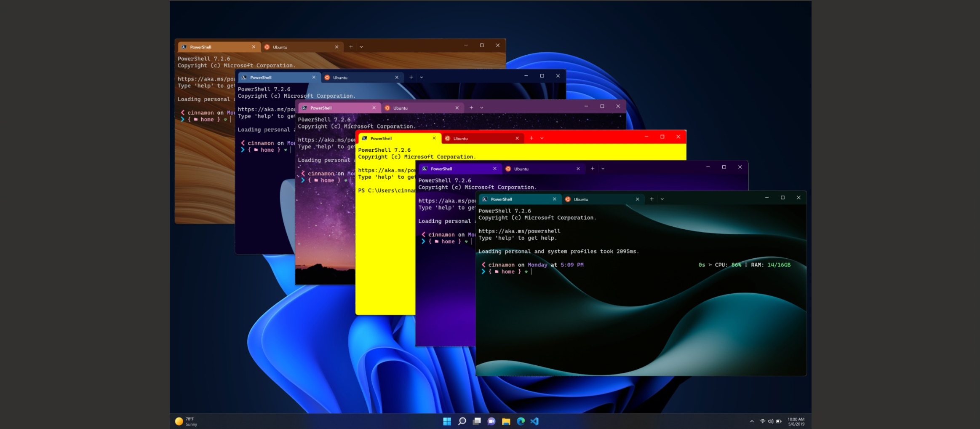The height and width of the screenshot is (429, 980).
Task: Launch Visual Studio Code from the taskbar
Action: coord(535,421)
